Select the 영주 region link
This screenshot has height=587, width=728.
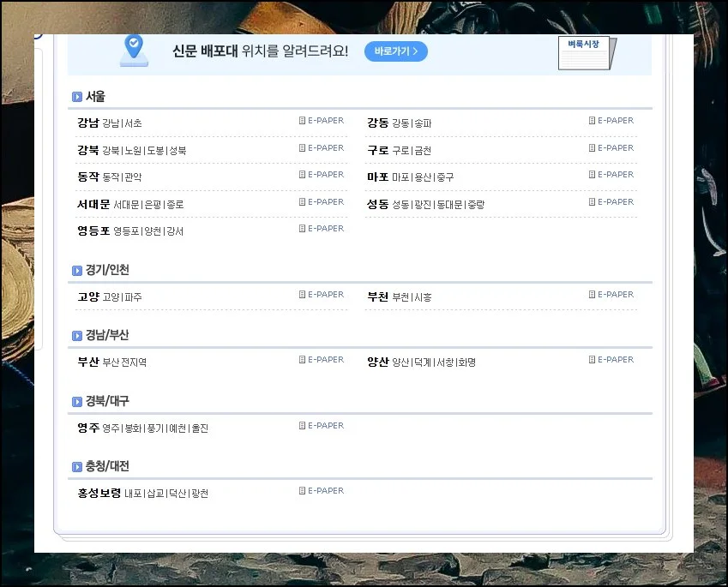[x=88, y=428]
